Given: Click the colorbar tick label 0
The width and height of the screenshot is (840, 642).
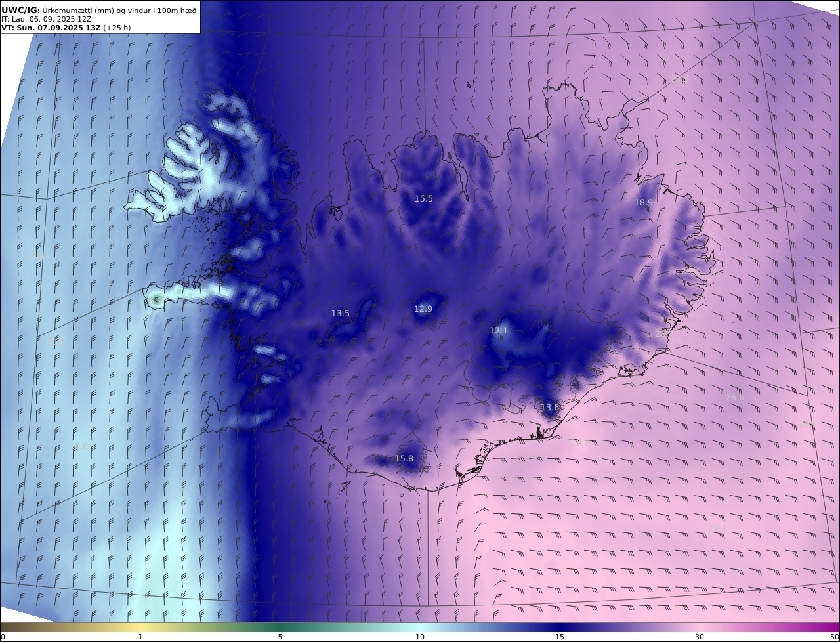Looking at the screenshot, I should [3, 637].
